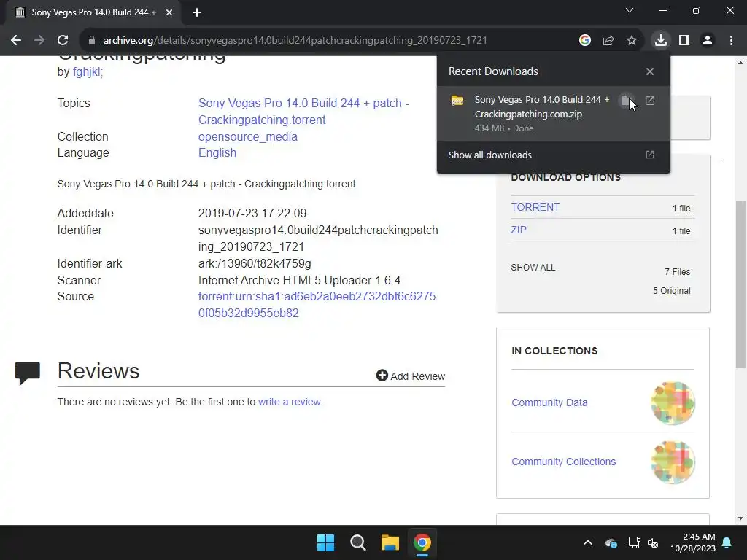Screen dimensions: 747x560
Task: Click the zip file folder icon
Action: pyautogui.click(x=457, y=101)
